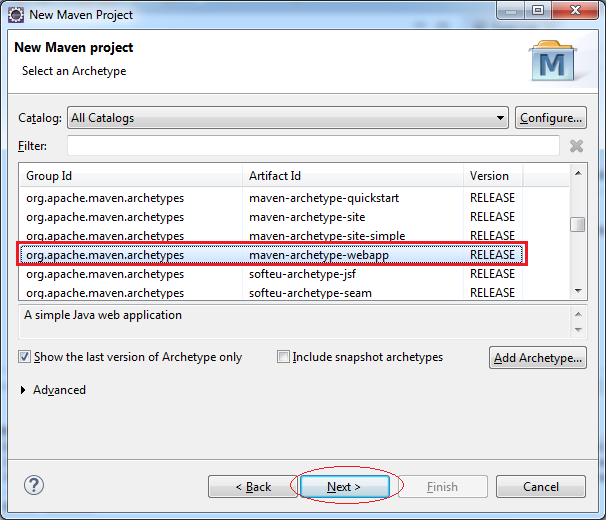Image resolution: width=606 pixels, height=520 pixels.
Task: Click the archetype list scrollbar thumb
Action: tap(577, 225)
